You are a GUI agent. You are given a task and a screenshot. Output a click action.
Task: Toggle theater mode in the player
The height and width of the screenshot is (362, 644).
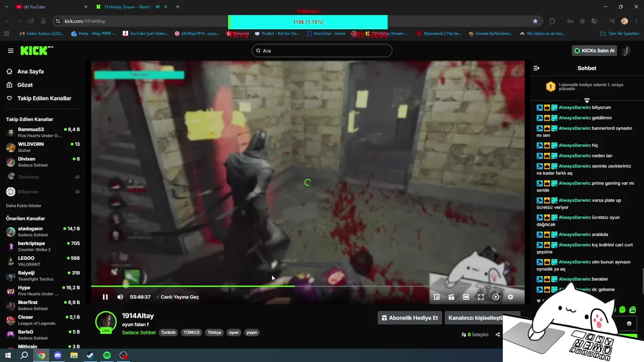tap(466, 297)
